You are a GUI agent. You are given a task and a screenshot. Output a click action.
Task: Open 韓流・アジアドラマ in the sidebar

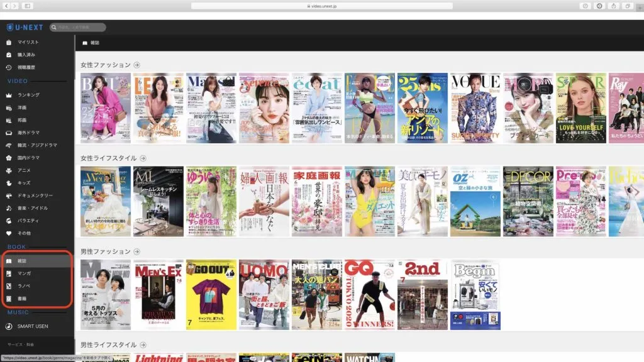click(x=37, y=145)
